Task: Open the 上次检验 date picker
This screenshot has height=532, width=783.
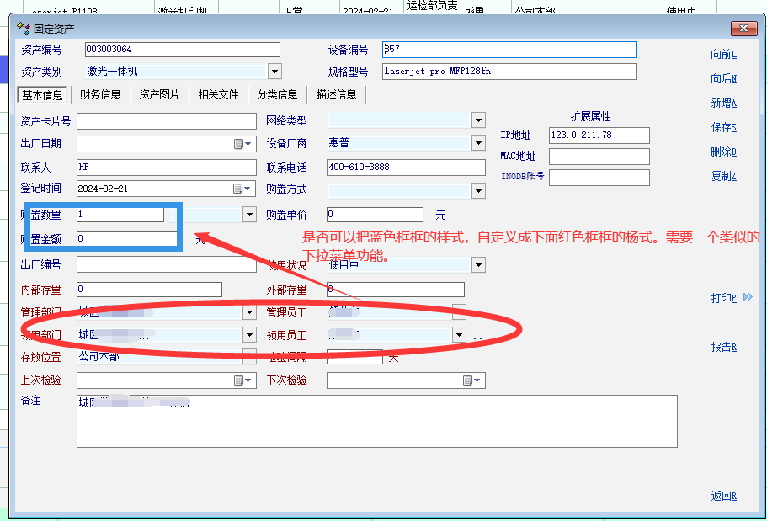Action: [x=242, y=381]
